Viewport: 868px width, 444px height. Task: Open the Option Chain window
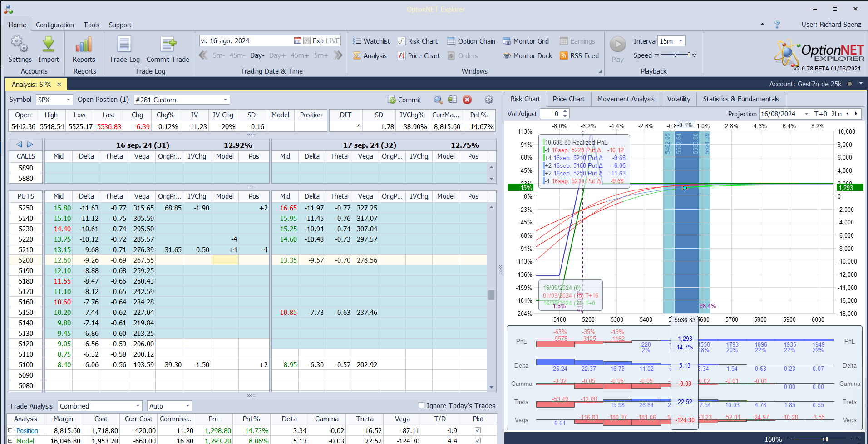(471, 41)
